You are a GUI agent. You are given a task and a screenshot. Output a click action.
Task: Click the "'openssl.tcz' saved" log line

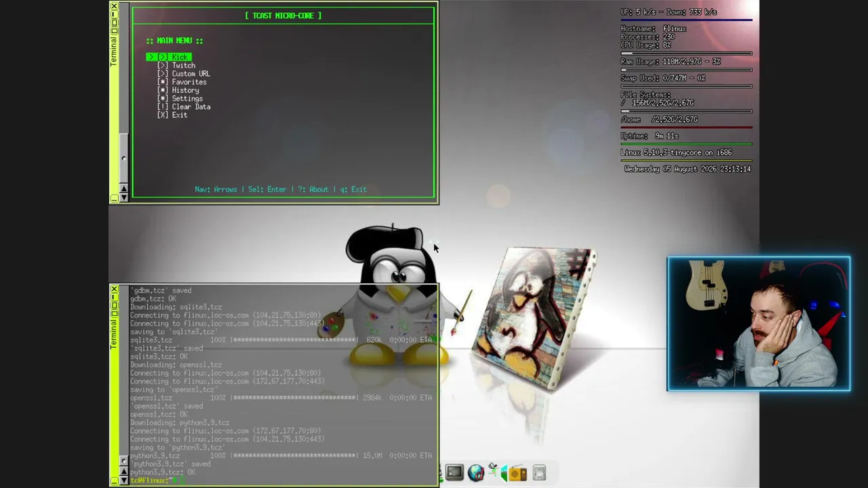click(167, 406)
